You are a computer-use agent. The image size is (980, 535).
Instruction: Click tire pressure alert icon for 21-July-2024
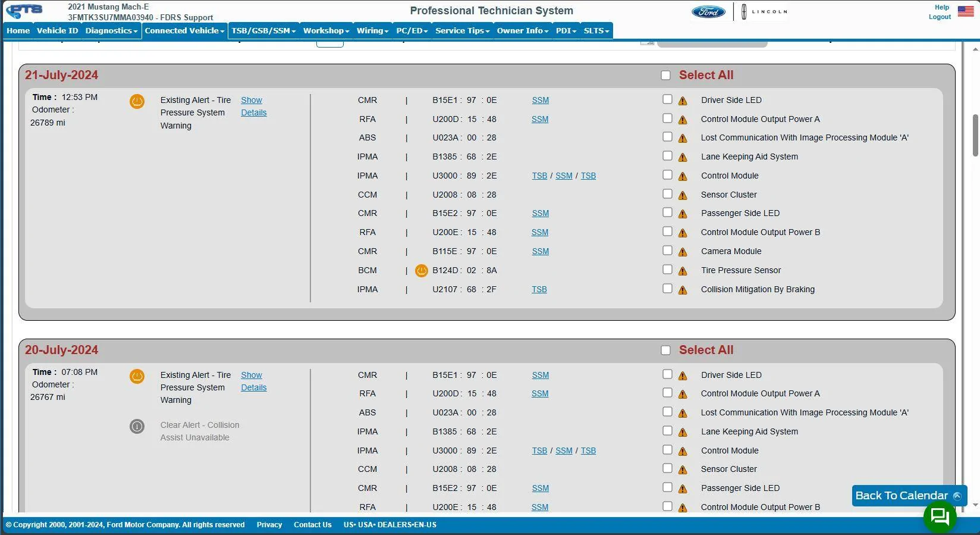[137, 101]
